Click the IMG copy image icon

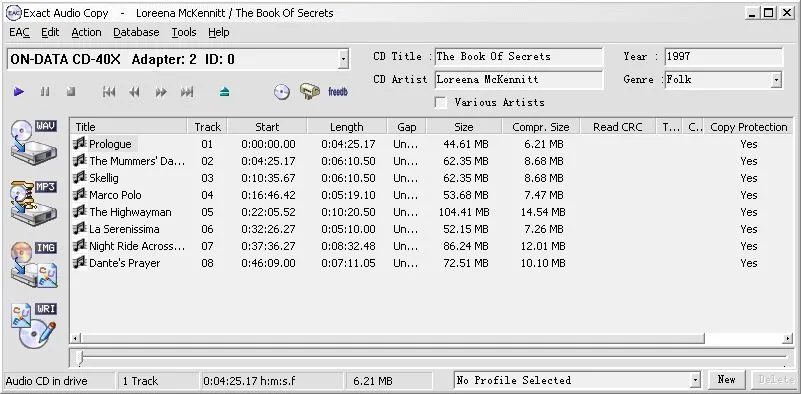[x=34, y=264]
